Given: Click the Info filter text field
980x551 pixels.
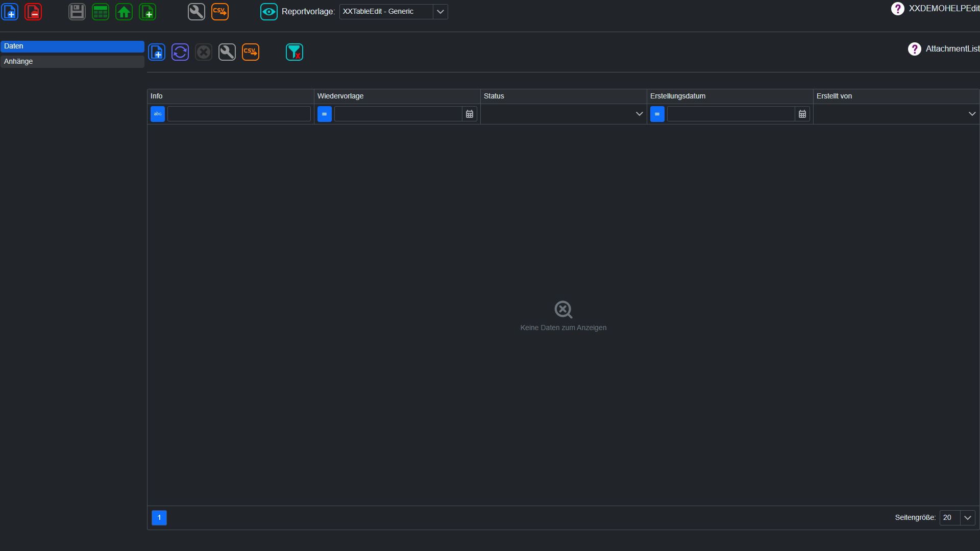Looking at the screenshot, I should [x=239, y=114].
